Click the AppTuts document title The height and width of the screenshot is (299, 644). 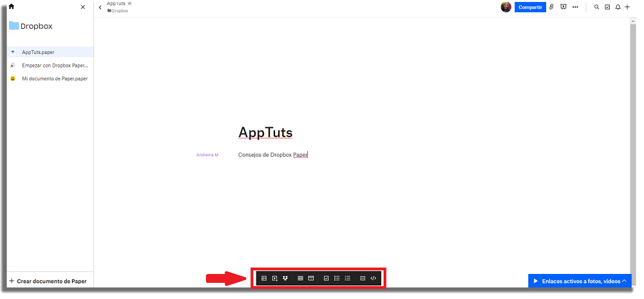pos(265,132)
